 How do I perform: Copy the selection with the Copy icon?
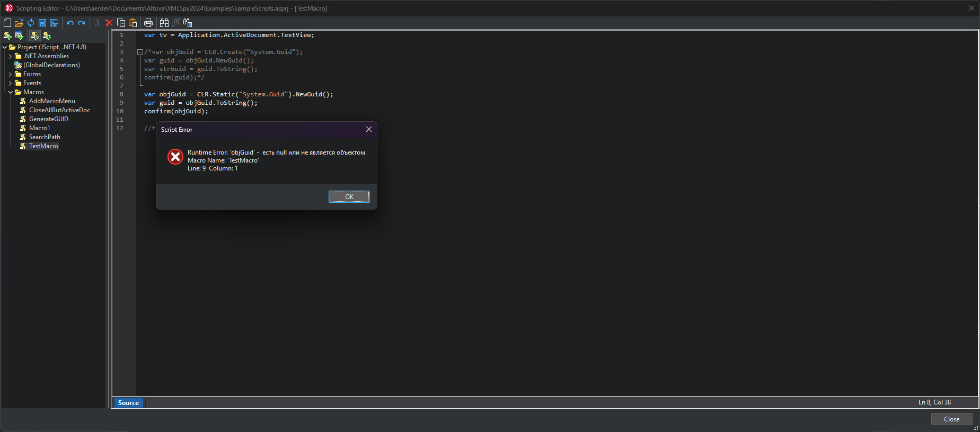[121, 23]
